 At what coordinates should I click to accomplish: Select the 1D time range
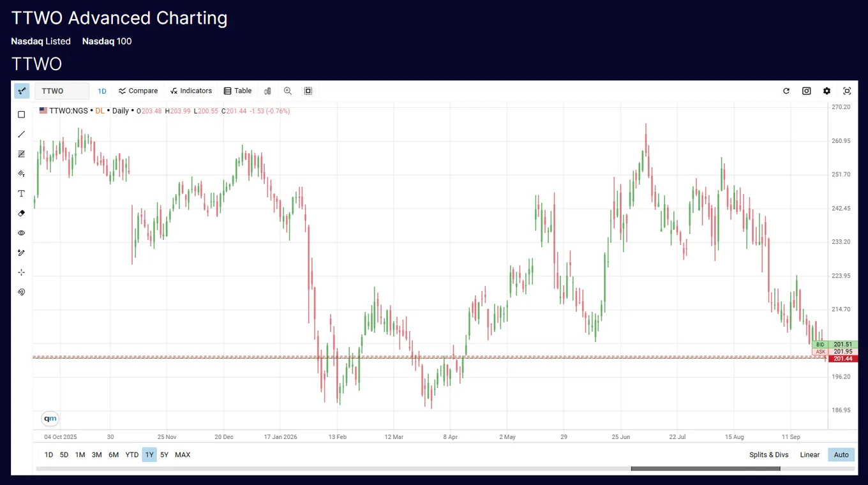49,455
